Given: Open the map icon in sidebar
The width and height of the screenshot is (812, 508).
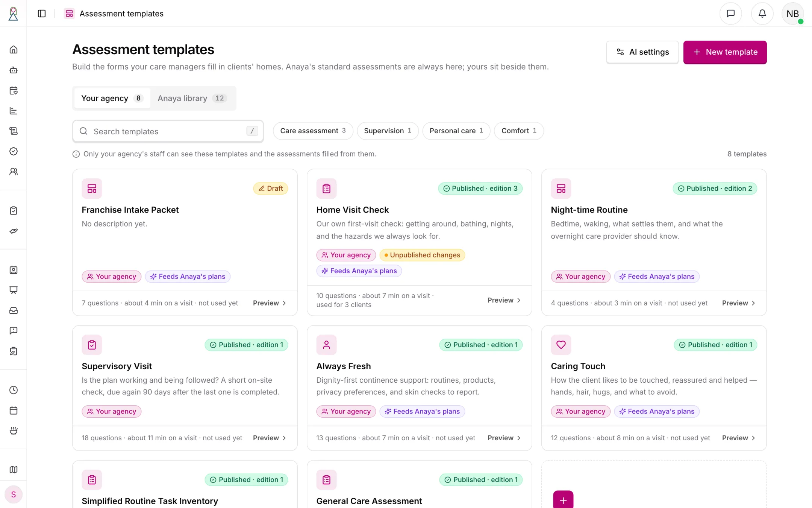Looking at the screenshot, I should [14, 470].
